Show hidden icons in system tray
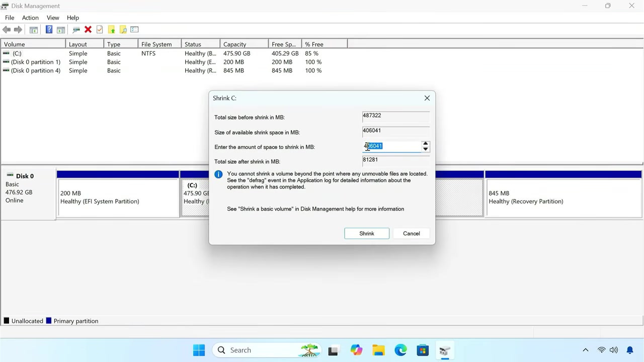The height and width of the screenshot is (362, 644). point(585,350)
